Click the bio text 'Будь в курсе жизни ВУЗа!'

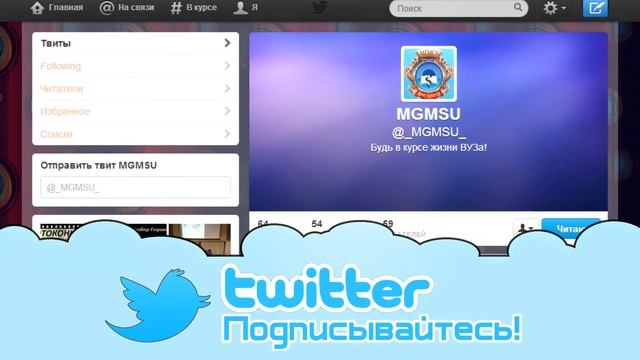click(x=429, y=147)
